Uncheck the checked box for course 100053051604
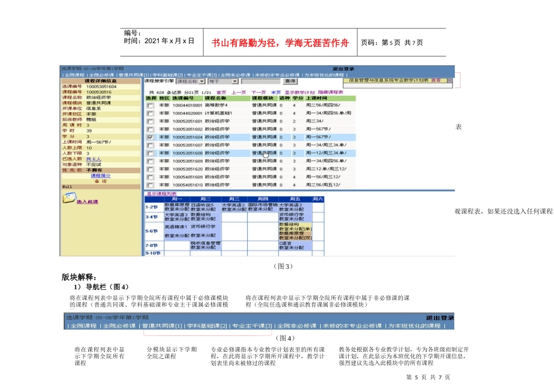Screen dimensions: 554x392 pyautogui.click(x=150, y=137)
